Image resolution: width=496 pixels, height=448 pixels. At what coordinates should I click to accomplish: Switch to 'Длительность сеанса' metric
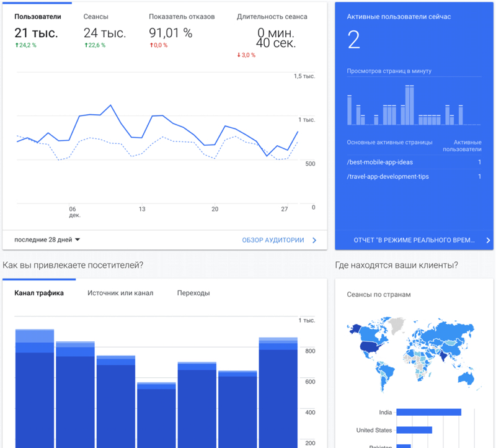[x=272, y=17]
